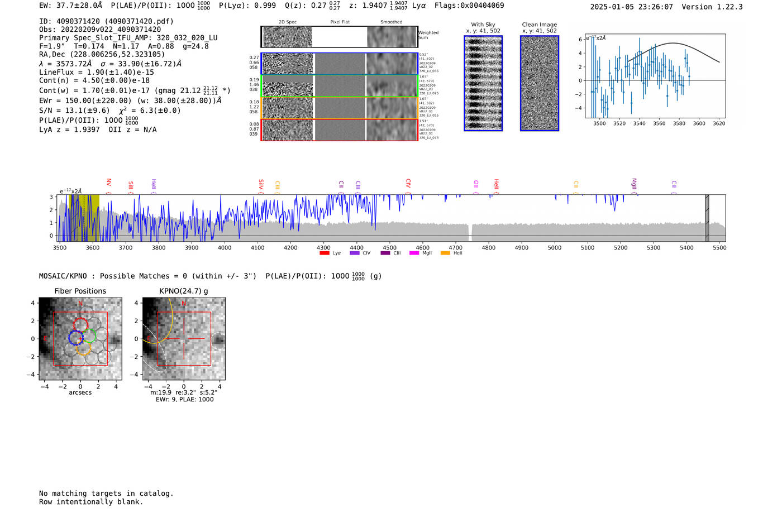Image resolution: width=782 pixels, height=532 pixels.
Task: Open the With Sky cutout image
Action: point(483,83)
